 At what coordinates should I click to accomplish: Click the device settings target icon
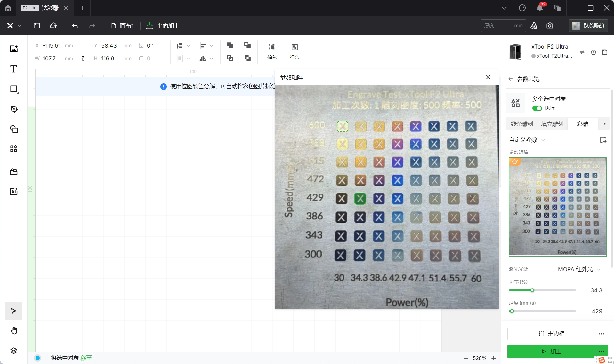[594, 52]
